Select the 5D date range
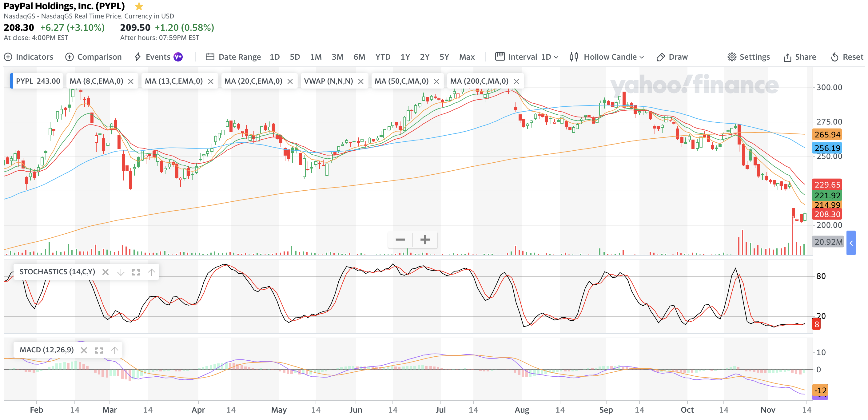868x420 pixels. pyautogui.click(x=295, y=57)
